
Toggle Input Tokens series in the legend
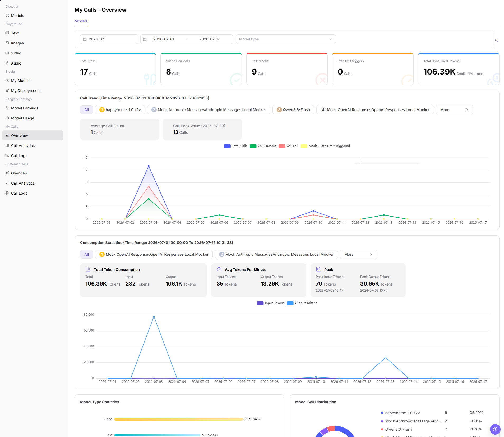coord(270,303)
